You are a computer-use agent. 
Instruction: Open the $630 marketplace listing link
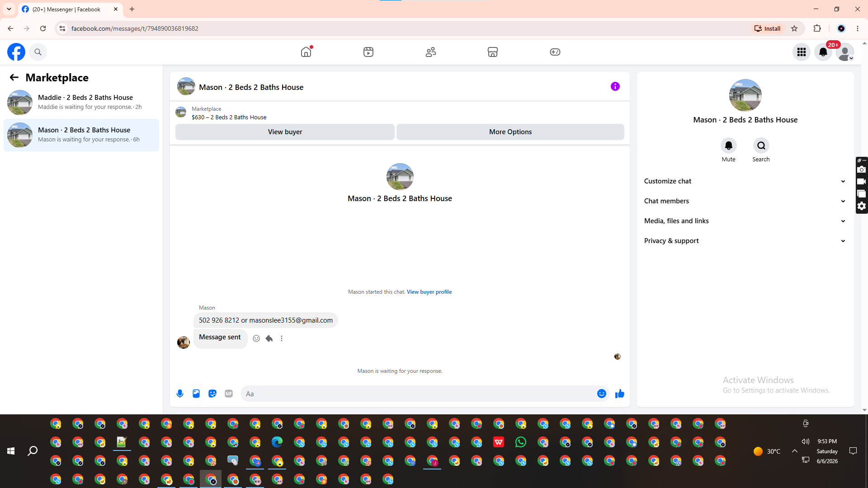click(x=229, y=117)
